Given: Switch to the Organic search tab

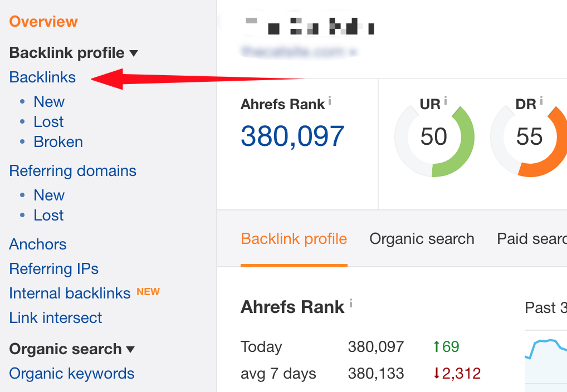Looking at the screenshot, I should 422,239.
